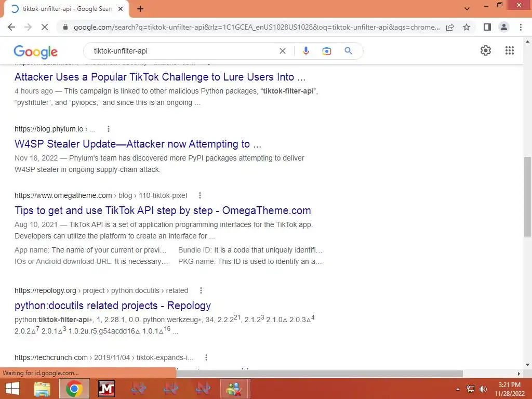Click the techcrunch.com URL breadcrumb
Image resolution: width=532 pixels, height=399 pixels.
(x=104, y=357)
